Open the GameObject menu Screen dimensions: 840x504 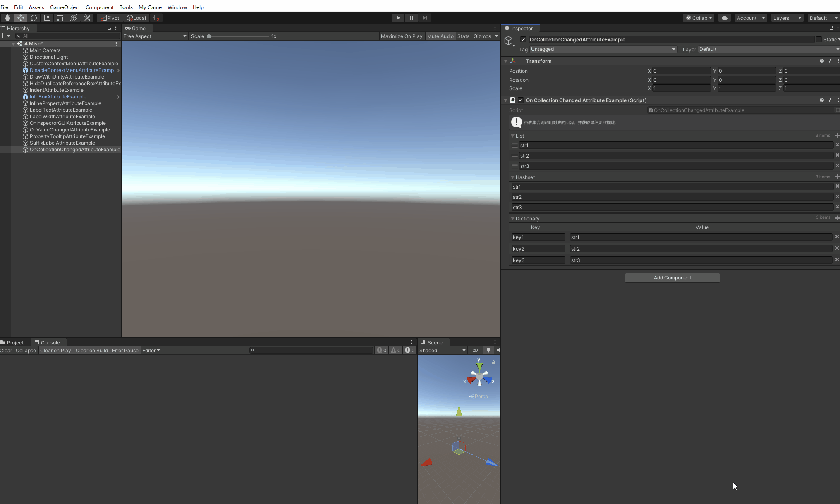pyautogui.click(x=65, y=7)
